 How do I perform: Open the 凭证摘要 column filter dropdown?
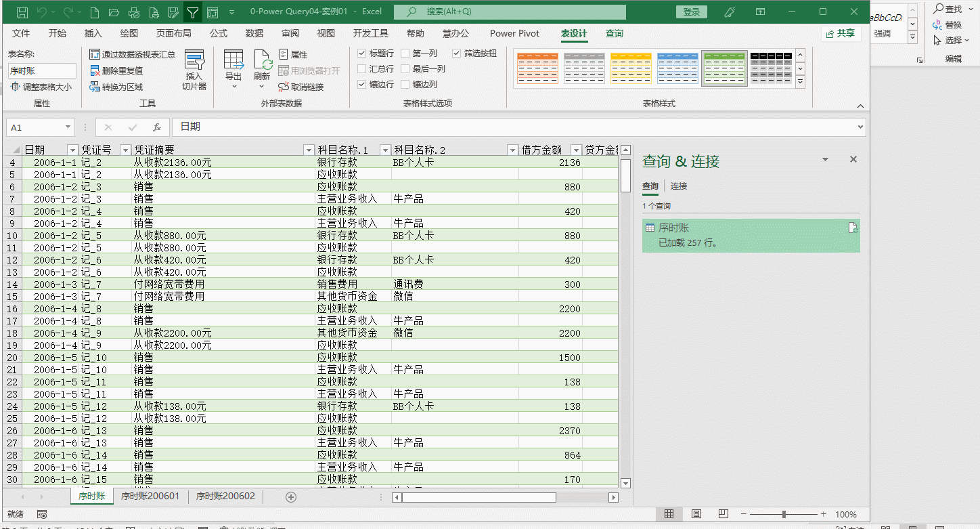point(309,150)
